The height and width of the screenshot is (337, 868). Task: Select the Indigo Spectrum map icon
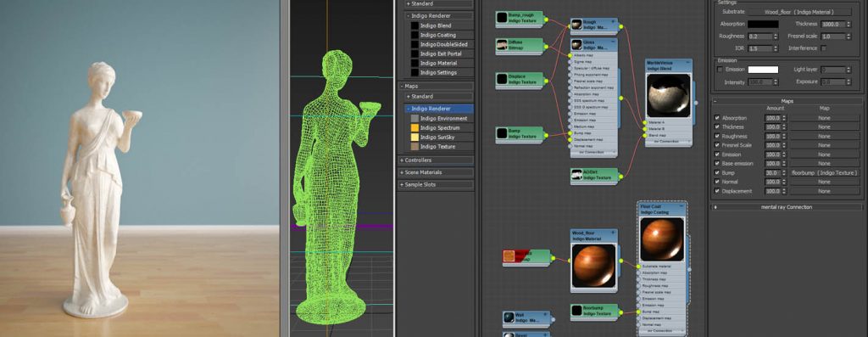(x=414, y=128)
